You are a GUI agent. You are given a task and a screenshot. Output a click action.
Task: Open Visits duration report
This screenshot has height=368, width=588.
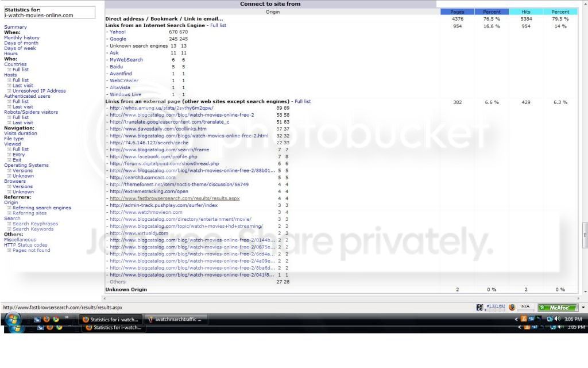point(21,133)
